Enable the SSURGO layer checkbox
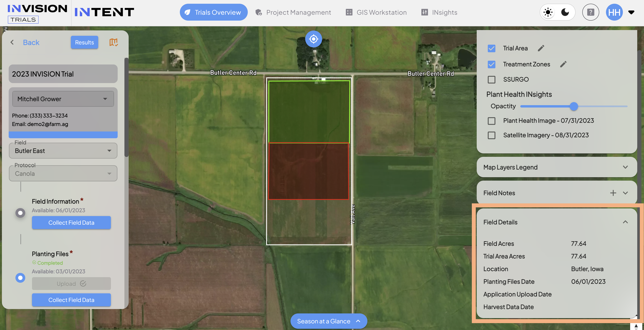 click(x=491, y=79)
